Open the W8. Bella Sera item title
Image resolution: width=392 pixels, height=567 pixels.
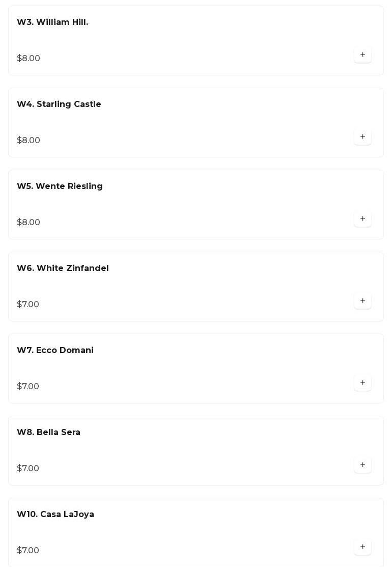tap(48, 433)
